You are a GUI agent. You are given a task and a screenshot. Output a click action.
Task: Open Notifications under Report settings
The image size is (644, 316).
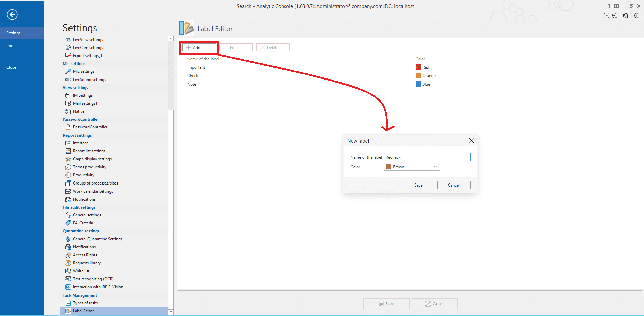pyautogui.click(x=84, y=199)
